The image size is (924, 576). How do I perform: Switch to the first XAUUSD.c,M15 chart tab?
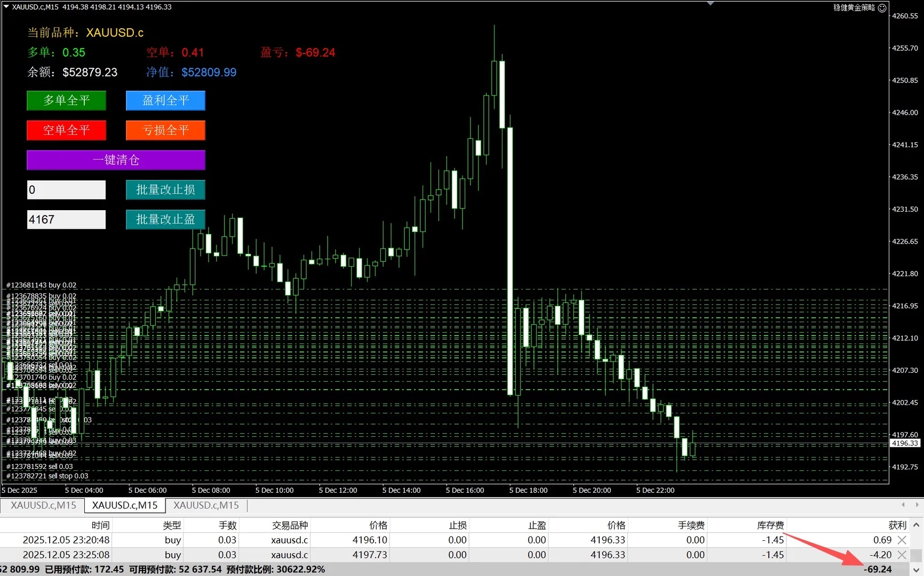click(x=43, y=505)
